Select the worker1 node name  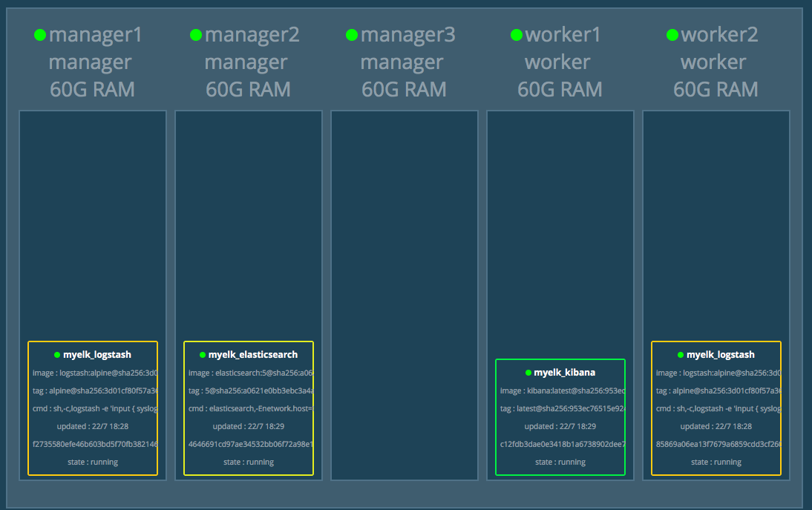point(563,35)
